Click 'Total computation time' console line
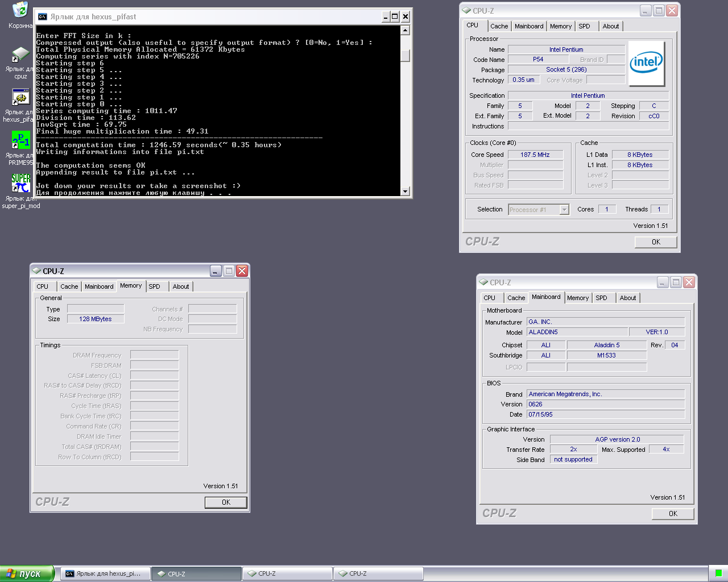 159,145
